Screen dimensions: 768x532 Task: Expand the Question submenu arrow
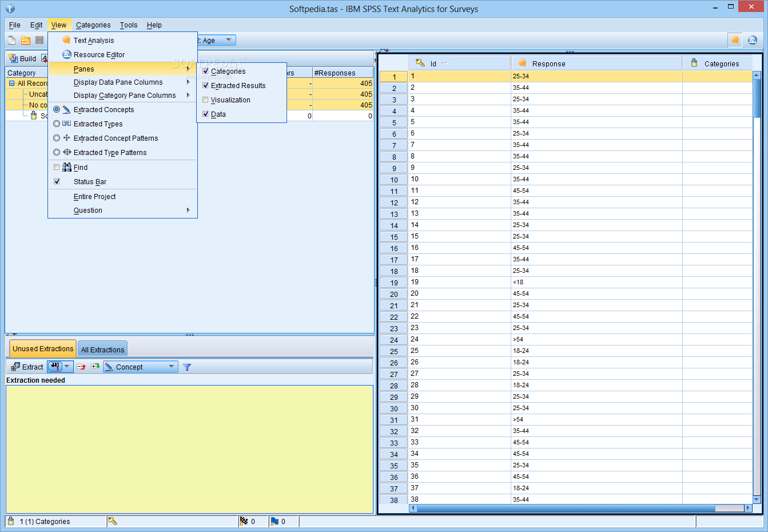188,210
